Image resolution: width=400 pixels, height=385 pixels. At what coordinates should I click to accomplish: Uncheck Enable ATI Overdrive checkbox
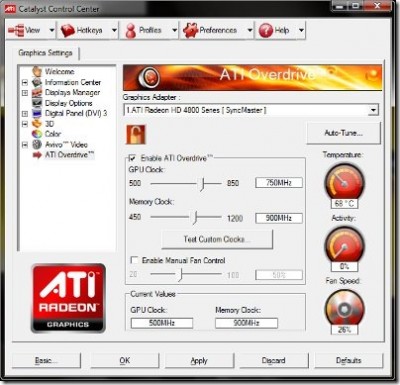(133, 158)
